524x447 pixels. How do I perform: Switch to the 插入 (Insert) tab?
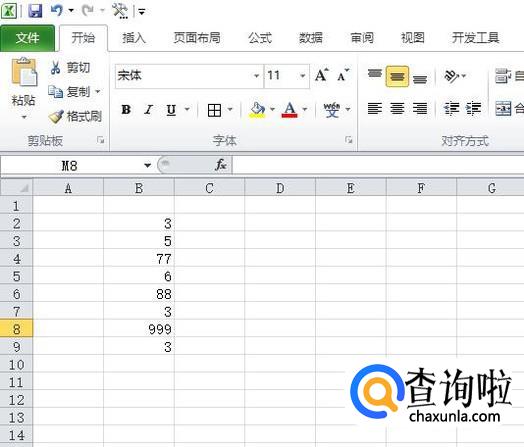click(x=134, y=38)
